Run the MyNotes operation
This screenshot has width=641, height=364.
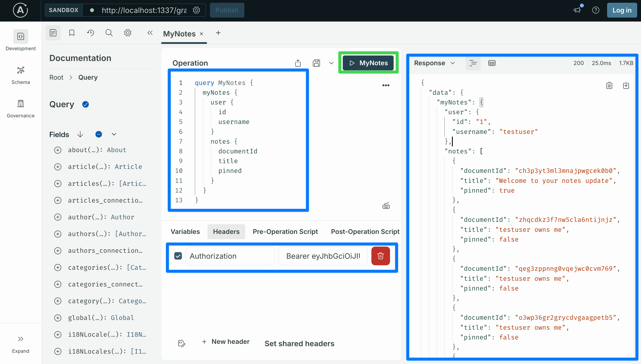(x=368, y=63)
